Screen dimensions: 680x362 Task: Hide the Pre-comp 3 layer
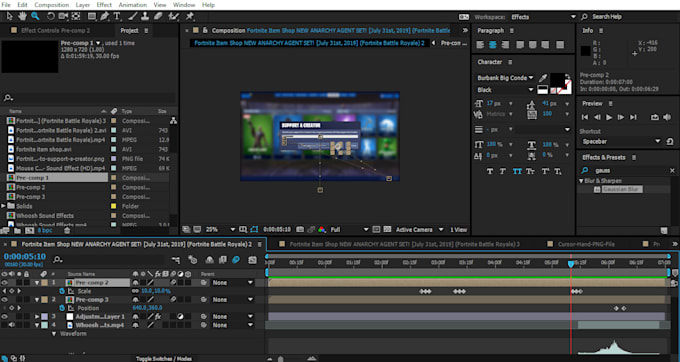point(4,300)
